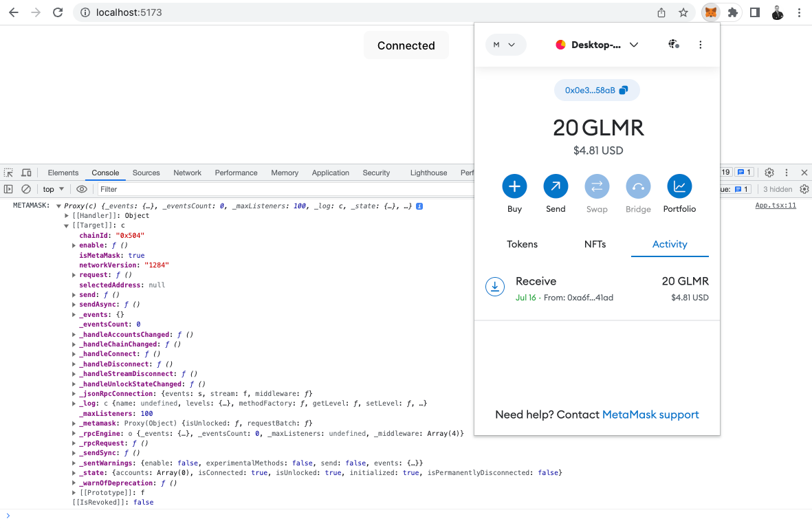Activate DevTools inspect element picker icon
The height and width of the screenshot is (528, 812).
point(9,173)
